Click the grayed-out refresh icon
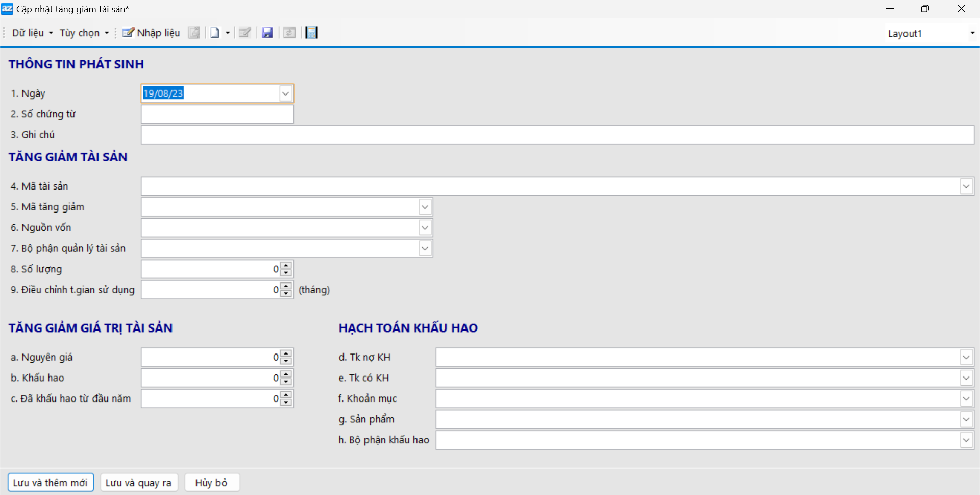This screenshot has width=980, height=495. (289, 33)
